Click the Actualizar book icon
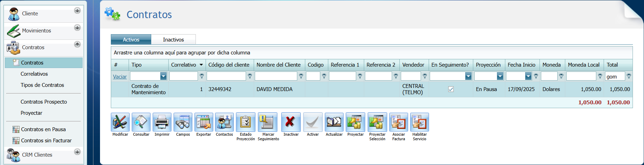Image resolution: width=644 pixels, height=165 pixels. coord(334,122)
